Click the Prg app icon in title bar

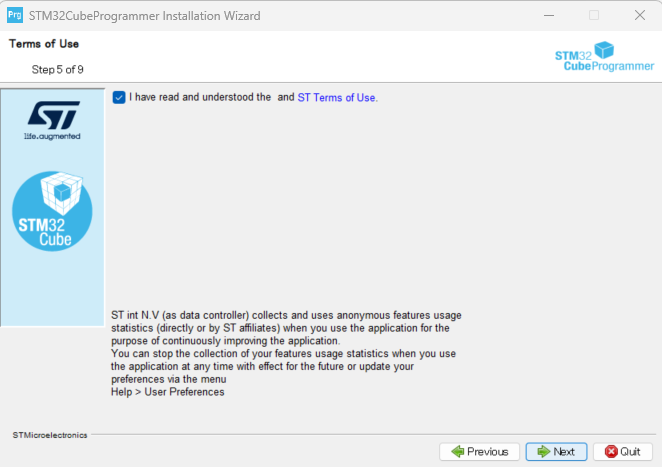point(15,15)
